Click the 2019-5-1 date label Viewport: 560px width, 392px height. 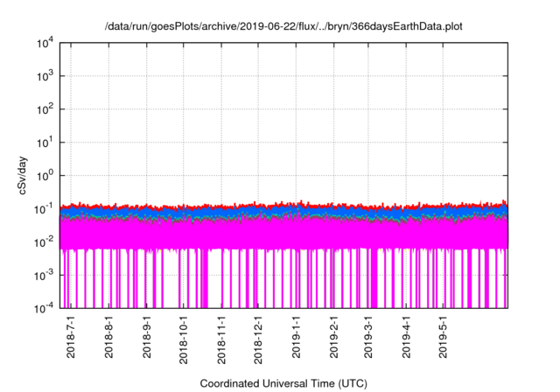(x=443, y=336)
